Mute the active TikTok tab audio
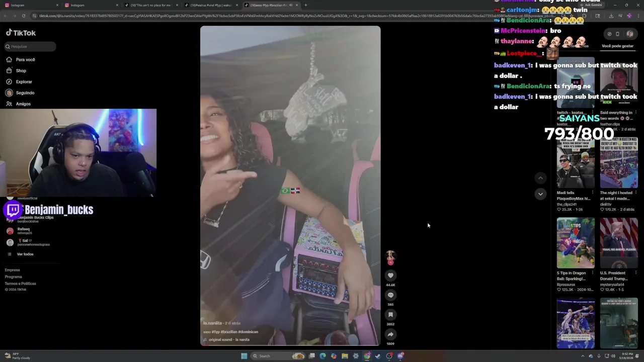Viewport: 644px width, 362px height. (x=290, y=5)
